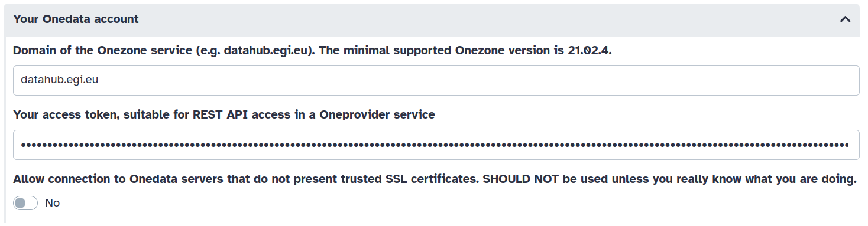Toggle the untrusted SSL certificates switch
The height and width of the screenshot is (226, 868).
pos(25,203)
